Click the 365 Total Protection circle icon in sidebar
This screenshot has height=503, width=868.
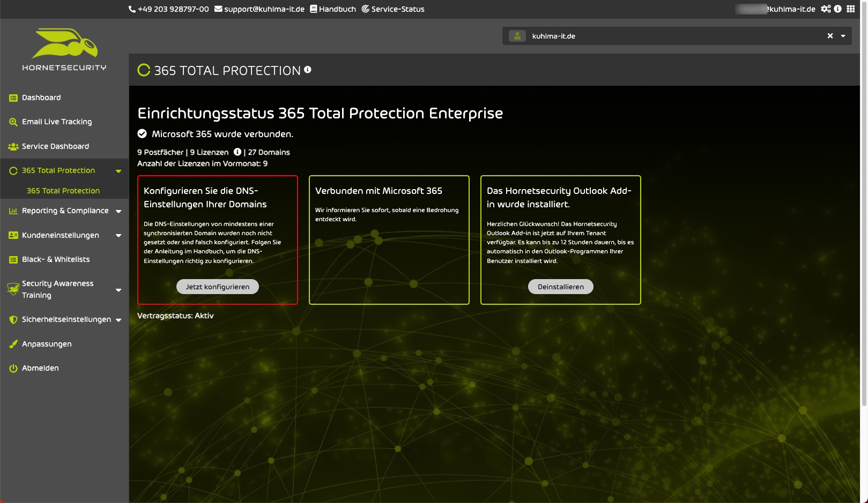(x=13, y=171)
